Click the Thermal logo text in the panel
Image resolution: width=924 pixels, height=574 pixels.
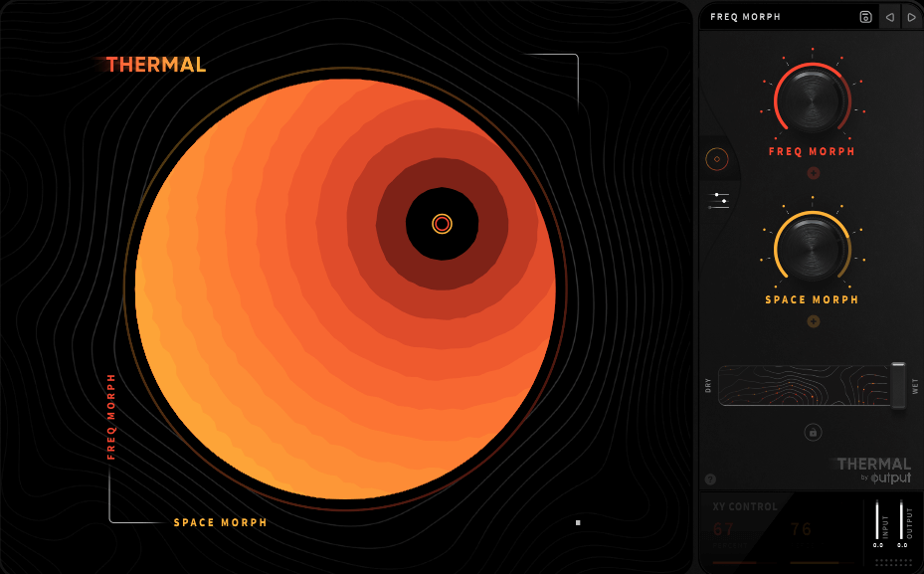[875, 464]
